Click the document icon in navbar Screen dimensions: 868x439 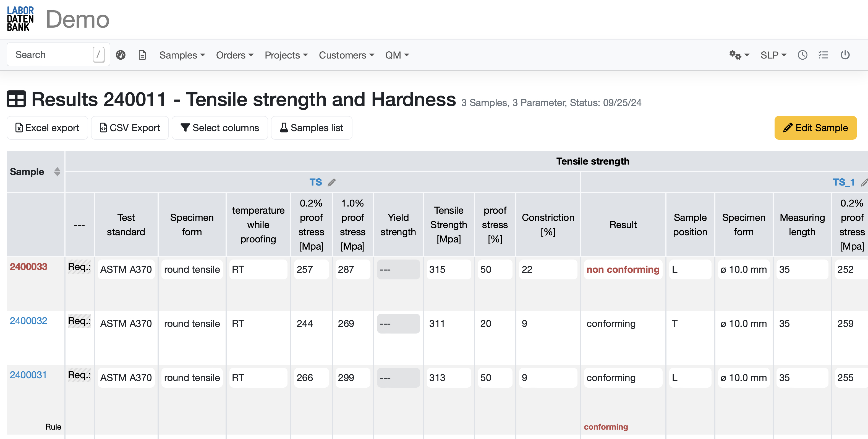tap(142, 55)
